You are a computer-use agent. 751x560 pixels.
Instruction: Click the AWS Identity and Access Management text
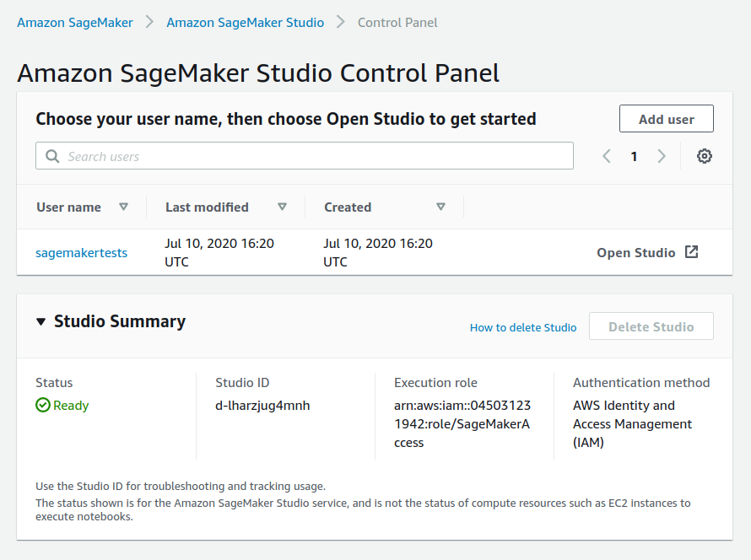[x=632, y=424]
